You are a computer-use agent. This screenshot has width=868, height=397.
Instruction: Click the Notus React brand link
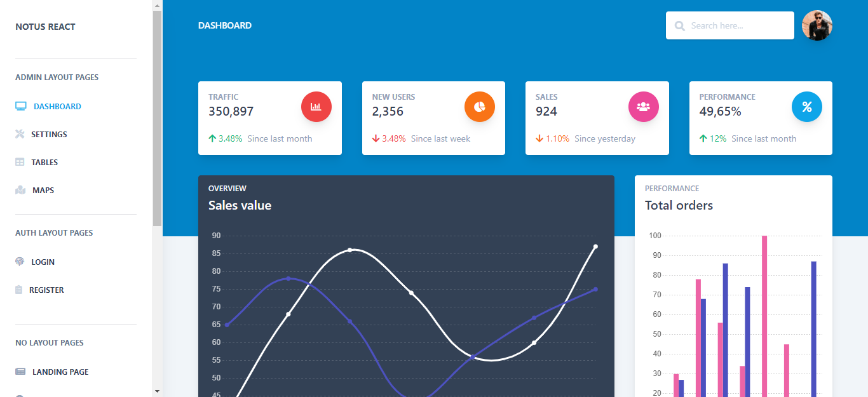click(45, 27)
